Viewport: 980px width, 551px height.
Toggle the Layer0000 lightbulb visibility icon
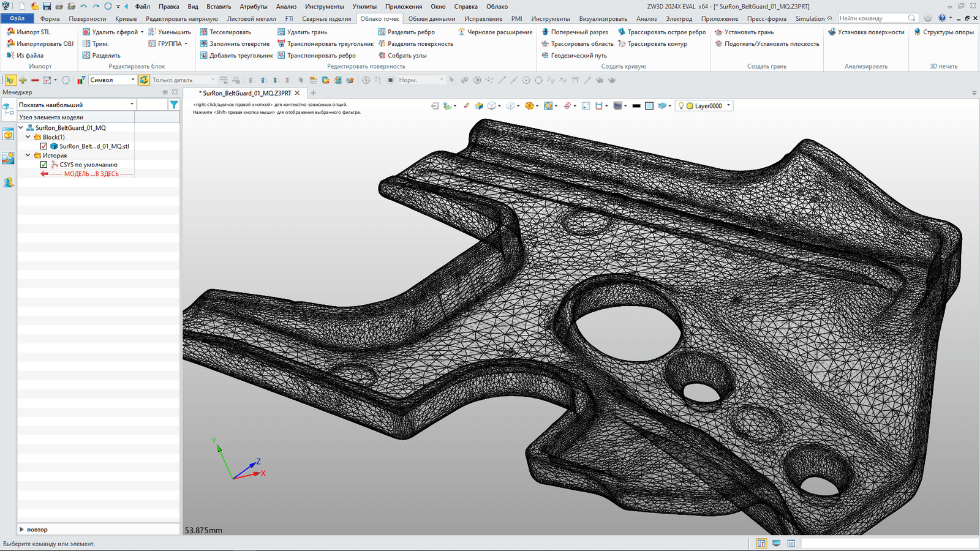tap(680, 106)
